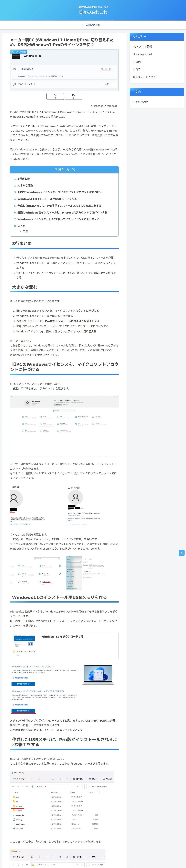
Task: Click the カテゴリー sidebar widget header
Action: 157,36
